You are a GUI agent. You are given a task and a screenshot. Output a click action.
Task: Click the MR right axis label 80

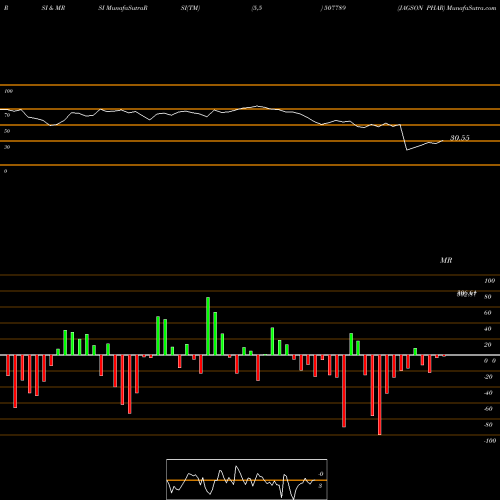488,297
